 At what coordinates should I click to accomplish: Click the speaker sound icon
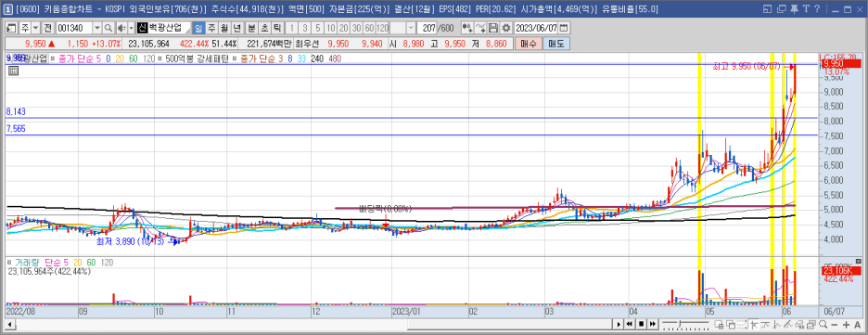pyautogui.click(x=121, y=28)
